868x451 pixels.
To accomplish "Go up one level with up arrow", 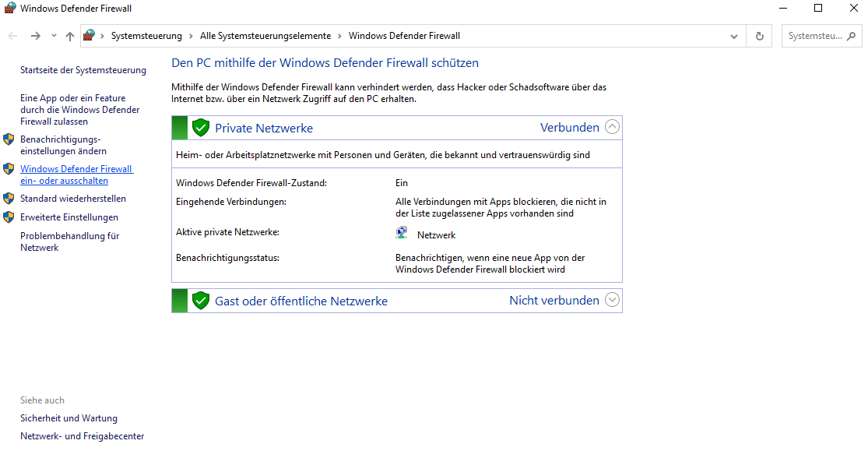I will point(70,36).
